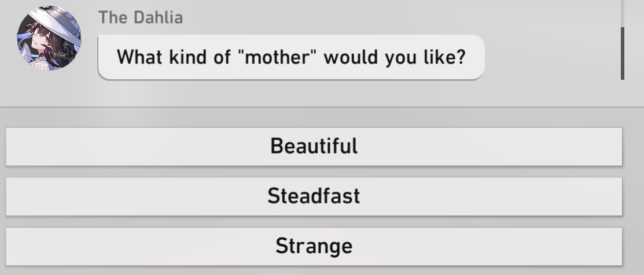Click the "What kind of mother" message bubble
The image size is (644, 275).
[x=291, y=57]
